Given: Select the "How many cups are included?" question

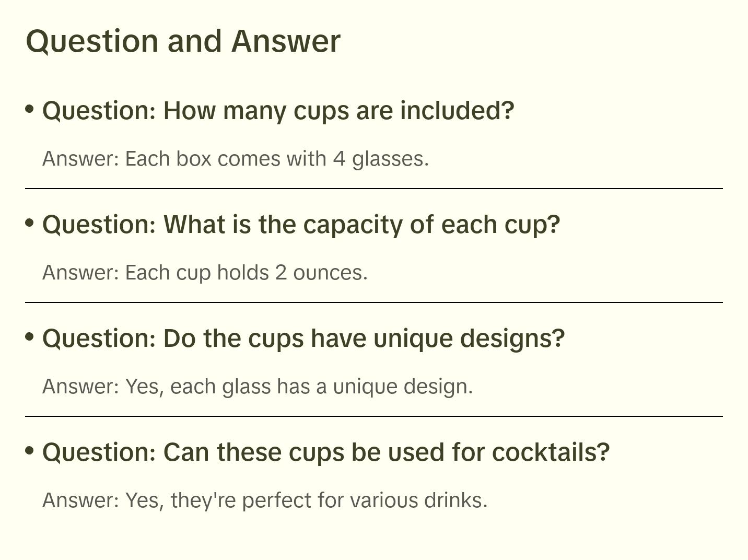Looking at the screenshot, I should coord(278,111).
